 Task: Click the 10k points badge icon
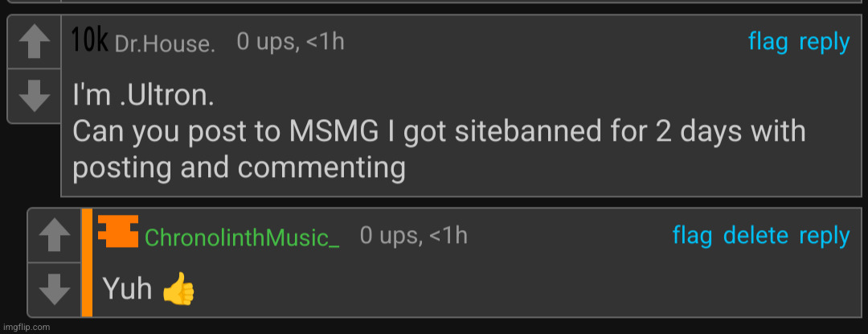point(90,40)
